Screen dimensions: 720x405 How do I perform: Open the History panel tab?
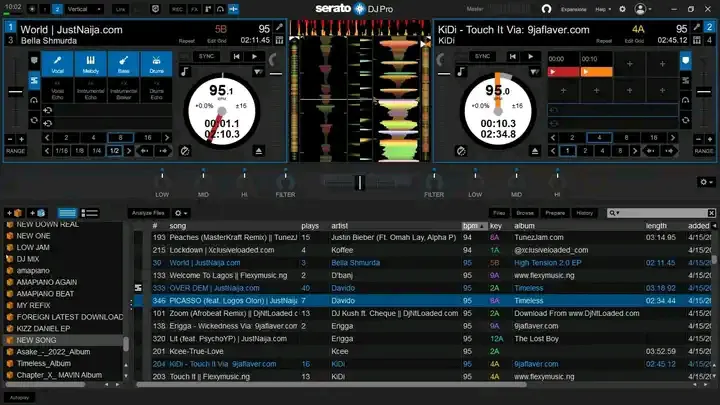pos(585,213)
